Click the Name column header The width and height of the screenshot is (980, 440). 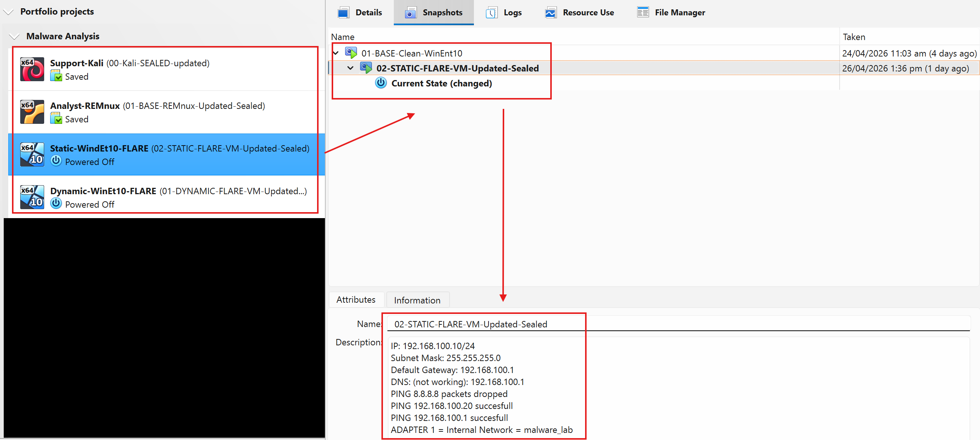[584, 37]
